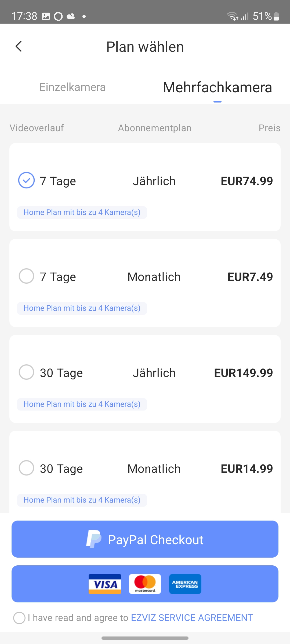Viewport: 290px width, 644px height.
Task: Tap the Visa card icon
Action: 105,584
